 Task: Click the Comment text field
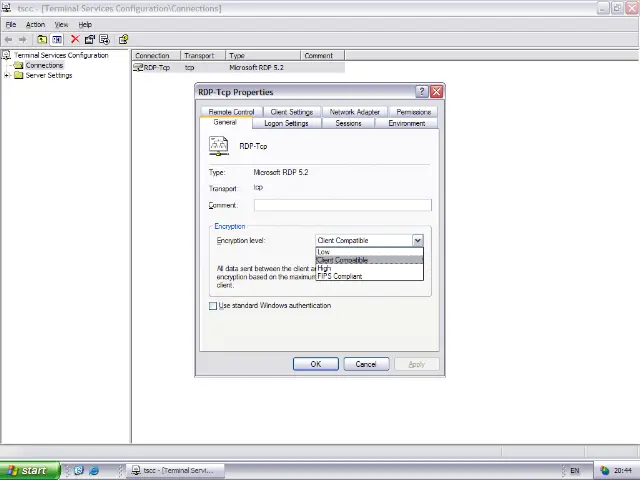point(342,205)
